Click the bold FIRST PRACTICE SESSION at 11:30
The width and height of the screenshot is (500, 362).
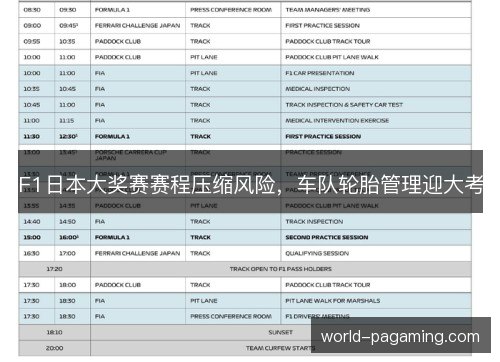point(323,137)
